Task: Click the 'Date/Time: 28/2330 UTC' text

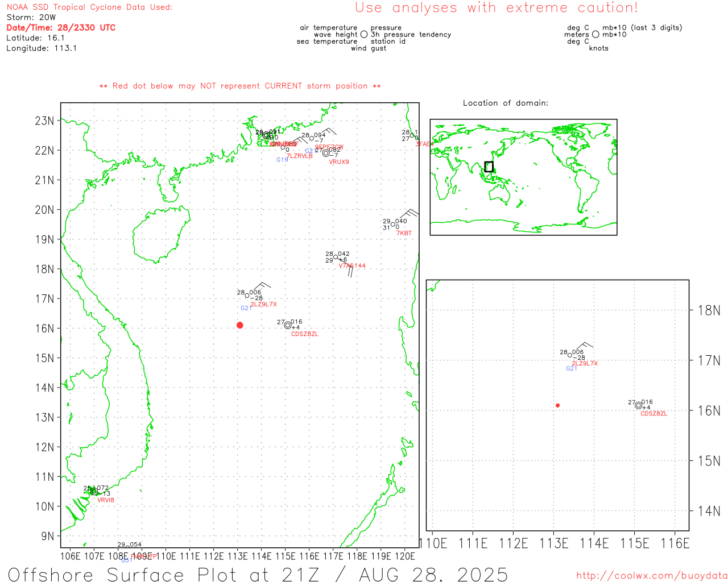Action: pos(61,28)
